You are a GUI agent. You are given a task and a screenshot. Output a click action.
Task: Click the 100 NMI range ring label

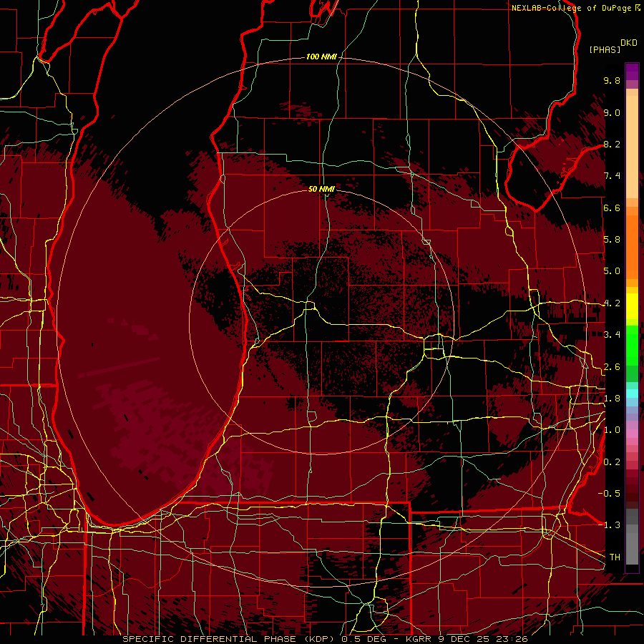point(321,57)
